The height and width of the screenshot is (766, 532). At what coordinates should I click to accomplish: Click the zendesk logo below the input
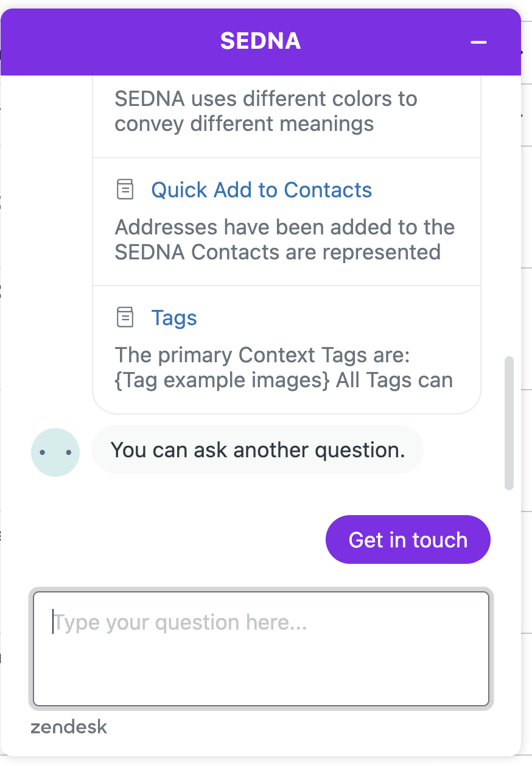pyautogui.click(x=69, y=727)
